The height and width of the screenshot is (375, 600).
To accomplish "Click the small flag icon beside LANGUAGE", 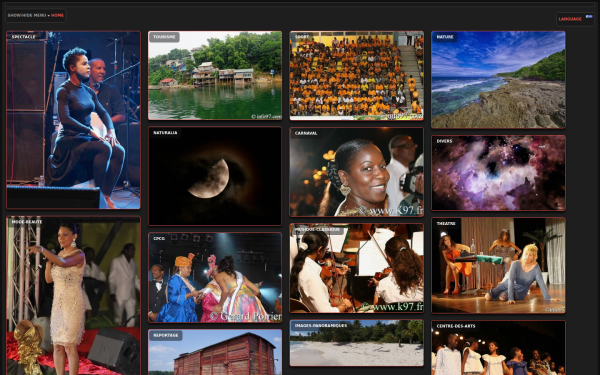I will point(589,16).
